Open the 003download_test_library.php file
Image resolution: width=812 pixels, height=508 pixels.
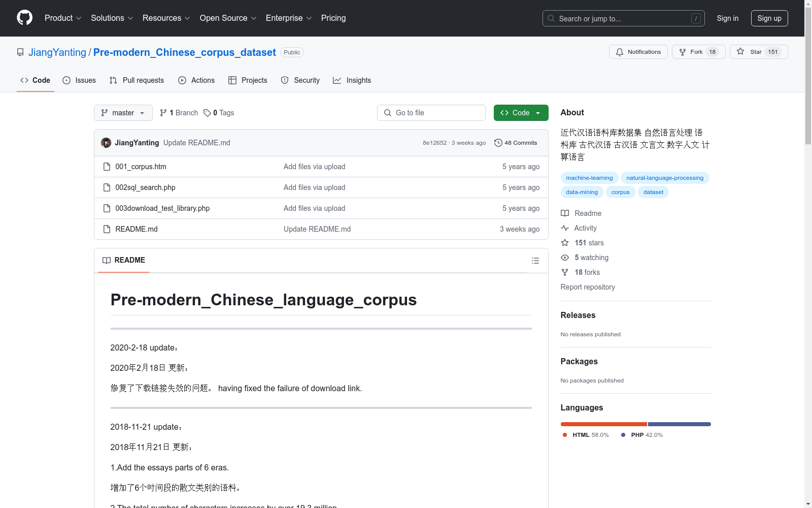point(162,208)
